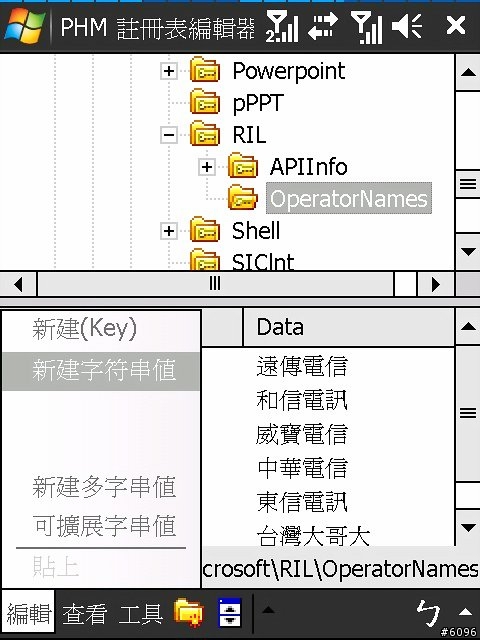Click the Data column header

coord(348,327)
